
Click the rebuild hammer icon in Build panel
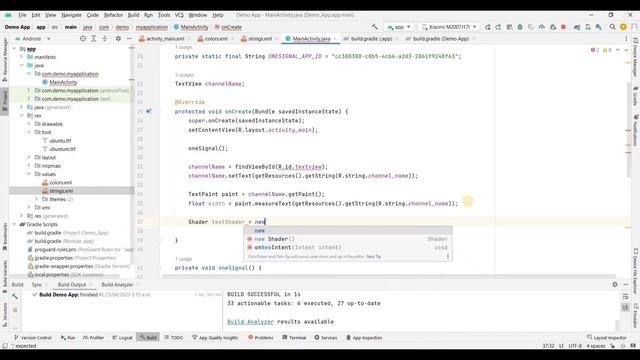pyautogui.click(x=15, y=296)
